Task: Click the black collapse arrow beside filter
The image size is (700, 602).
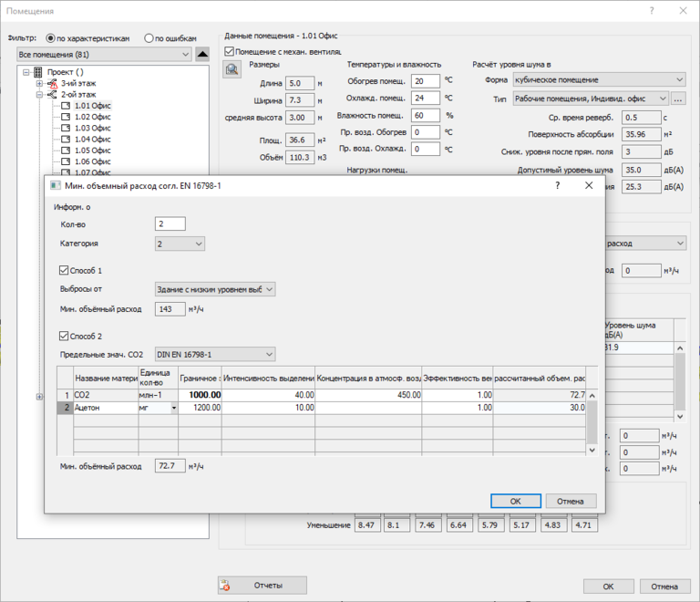Action: [x=202, y=55]
